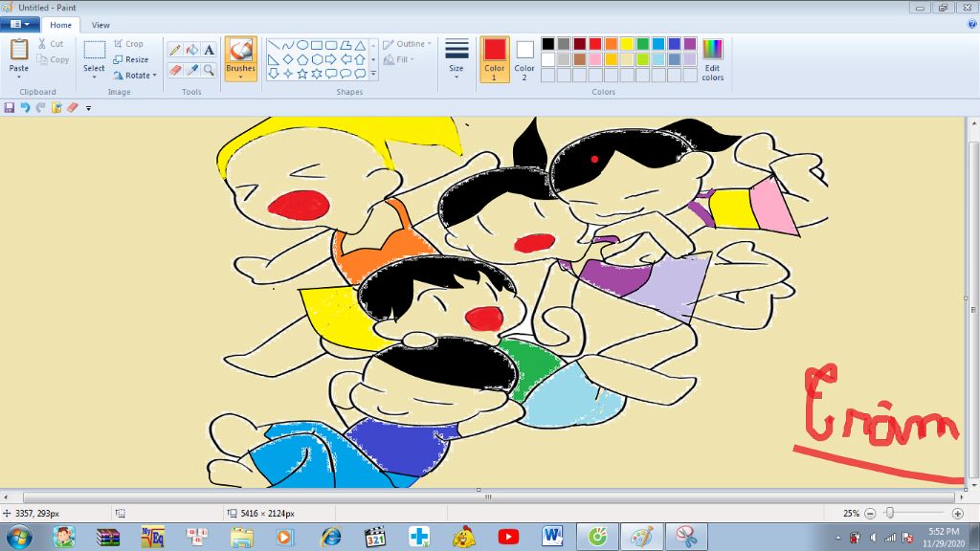Click the horizontal scrollbar thumb
This screenshot has width=980, height=551.
coord(489,497)
